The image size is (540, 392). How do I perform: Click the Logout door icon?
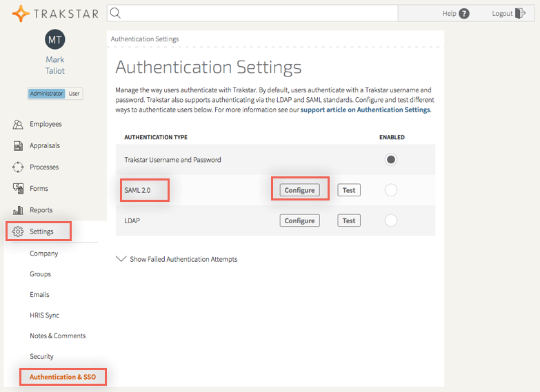coord(521,13)
